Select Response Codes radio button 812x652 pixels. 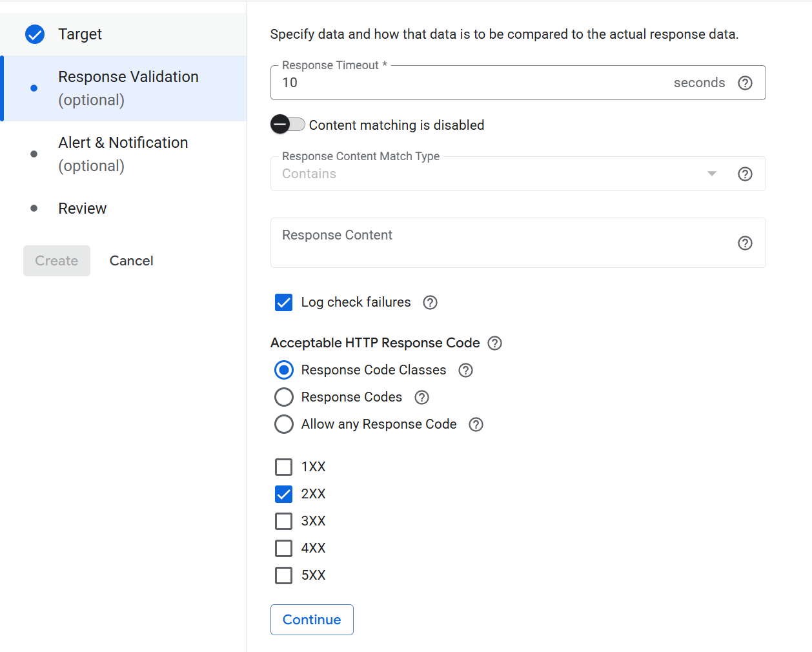[x=283, y=397]
